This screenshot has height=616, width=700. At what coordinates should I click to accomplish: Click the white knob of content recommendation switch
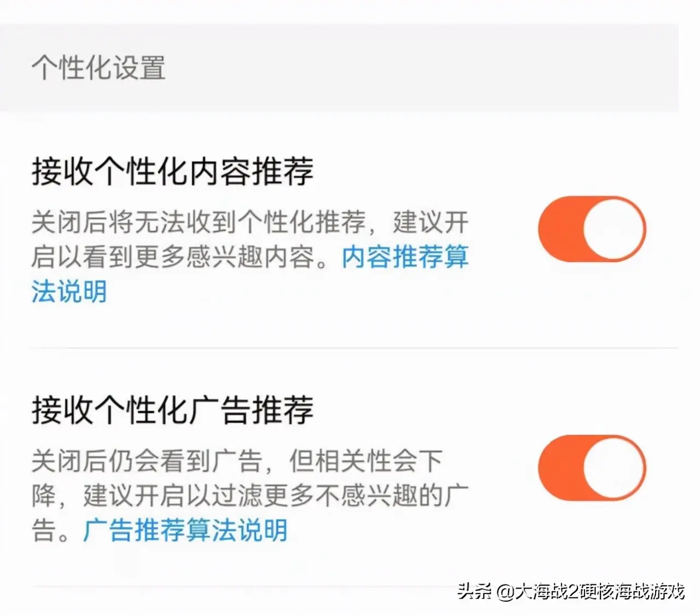pyautogui.click(x=613, y=229)
